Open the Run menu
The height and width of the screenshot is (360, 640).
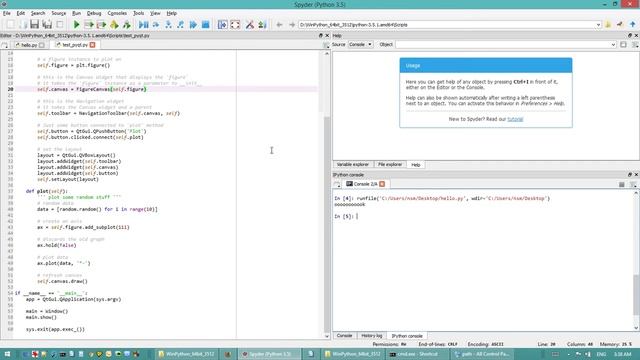pyautogui.click(x=76, y=13)
